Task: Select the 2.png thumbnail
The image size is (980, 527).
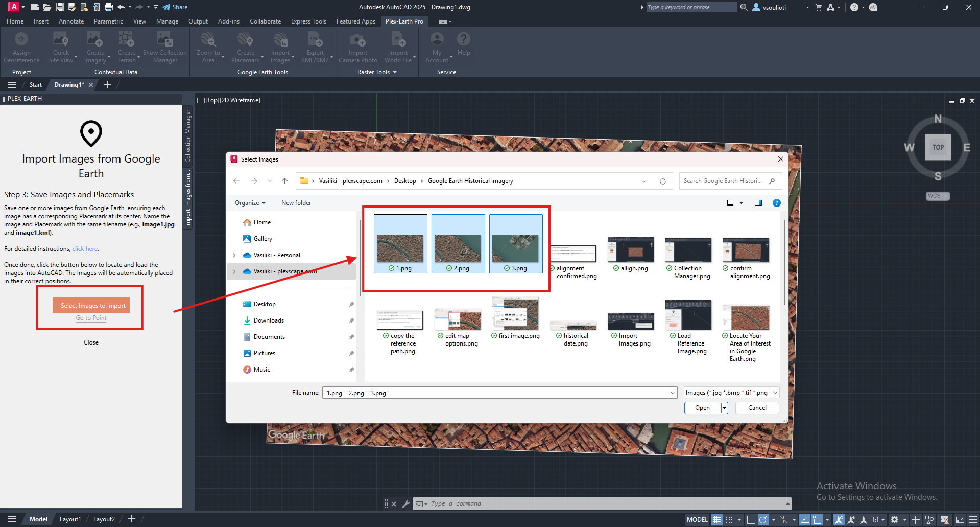Action: [458, 244]
